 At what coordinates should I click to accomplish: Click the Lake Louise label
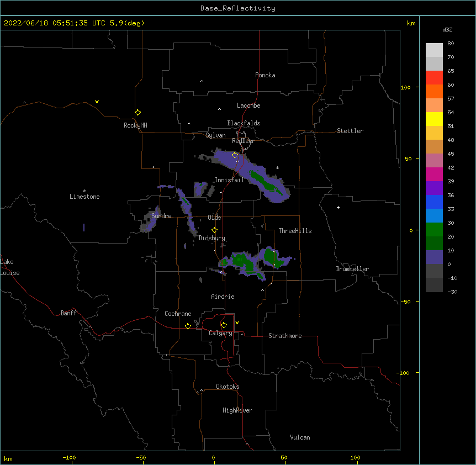pyautogui.click(x=10, y=267)
